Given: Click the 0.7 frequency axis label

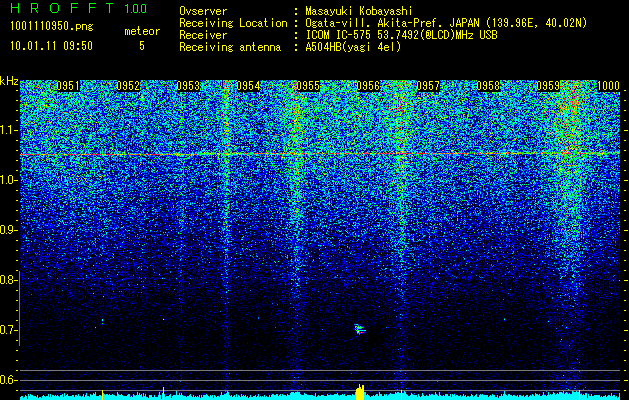Looking at the screenshot, I should point(7,330).
